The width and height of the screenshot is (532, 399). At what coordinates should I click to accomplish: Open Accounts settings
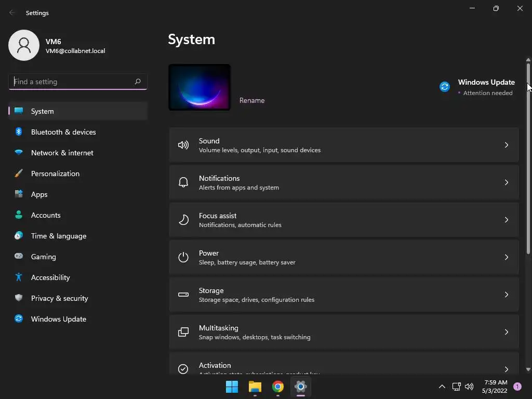coord(78,215)
